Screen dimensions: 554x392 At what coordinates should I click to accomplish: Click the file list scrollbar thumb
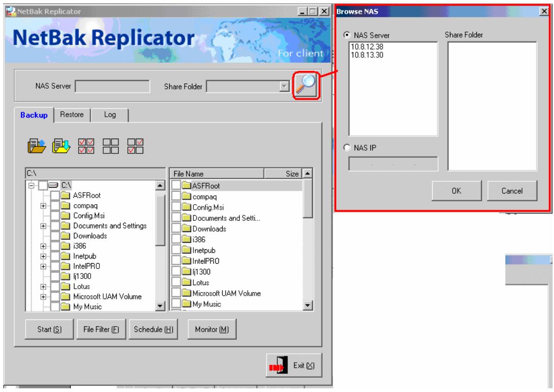(x=308, y=198)
